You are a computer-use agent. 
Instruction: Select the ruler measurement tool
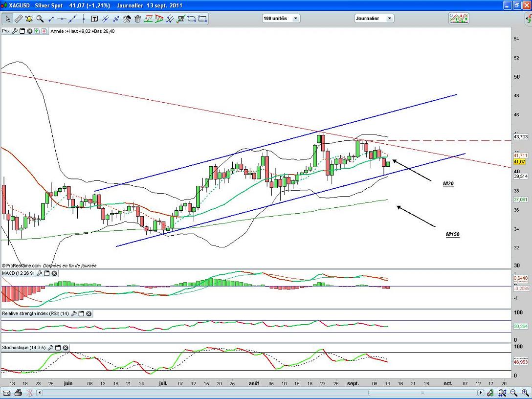[19, 19]
